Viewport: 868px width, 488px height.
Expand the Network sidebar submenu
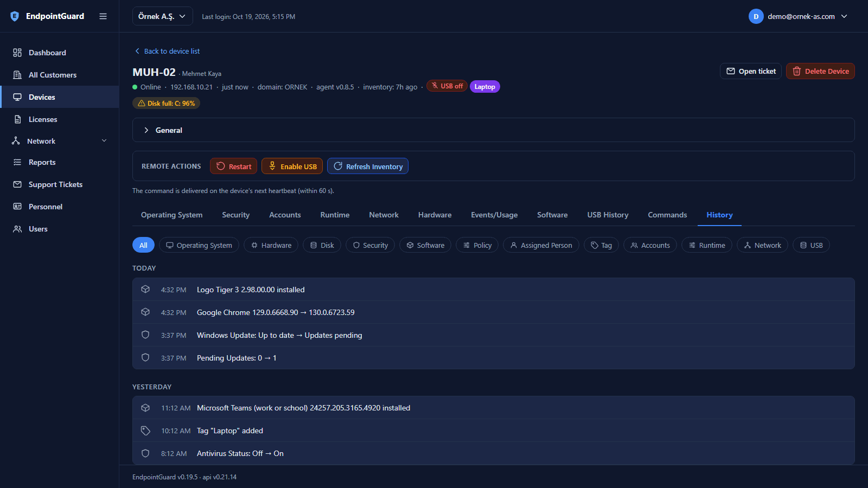pos(60,141)
